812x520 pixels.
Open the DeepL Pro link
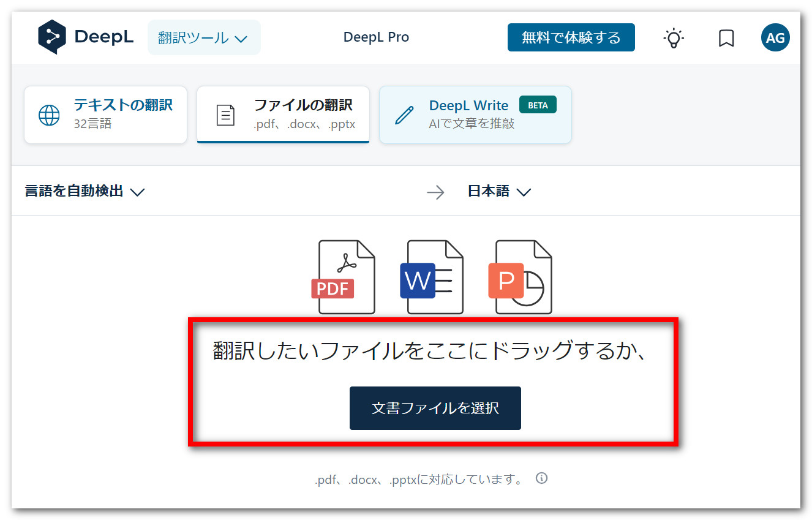point(376,37)
